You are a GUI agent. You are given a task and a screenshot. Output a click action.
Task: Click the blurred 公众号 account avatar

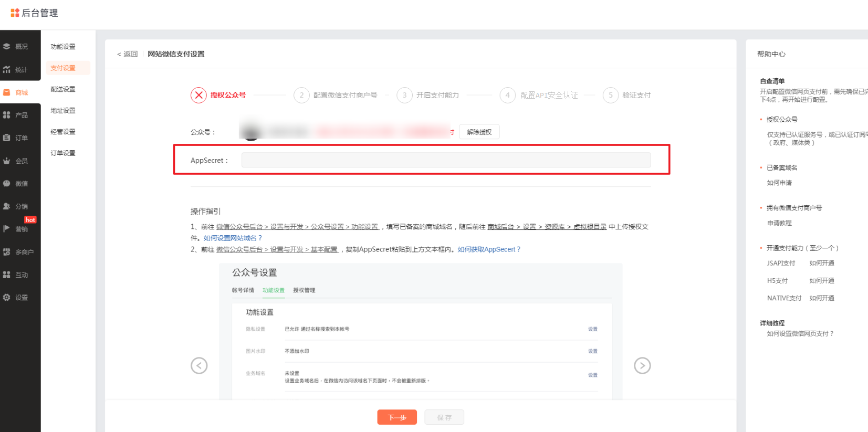pyautogui.click(x=252, y=131)
